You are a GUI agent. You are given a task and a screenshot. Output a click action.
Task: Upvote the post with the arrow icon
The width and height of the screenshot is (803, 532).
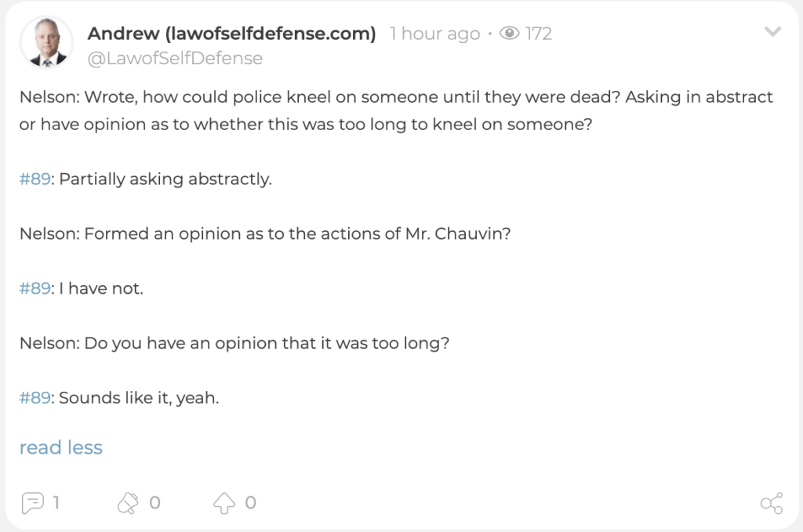(x=224, y=503)
